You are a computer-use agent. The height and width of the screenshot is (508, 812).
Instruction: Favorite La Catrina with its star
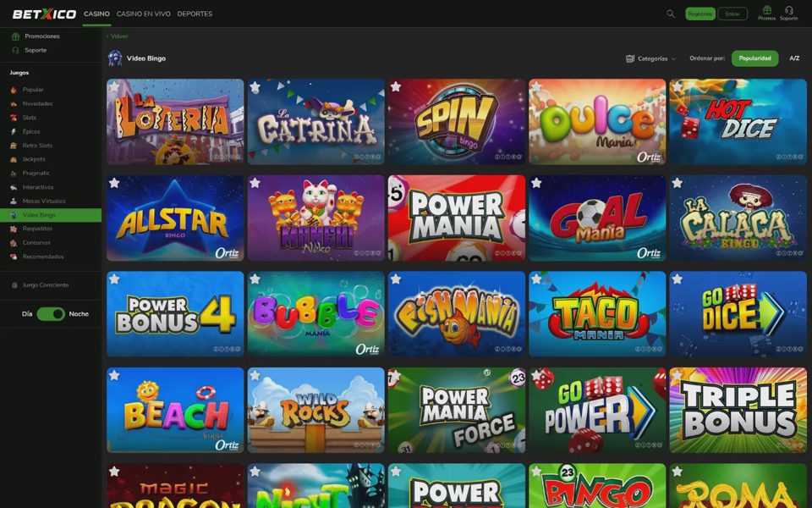(x=255, y=87)
